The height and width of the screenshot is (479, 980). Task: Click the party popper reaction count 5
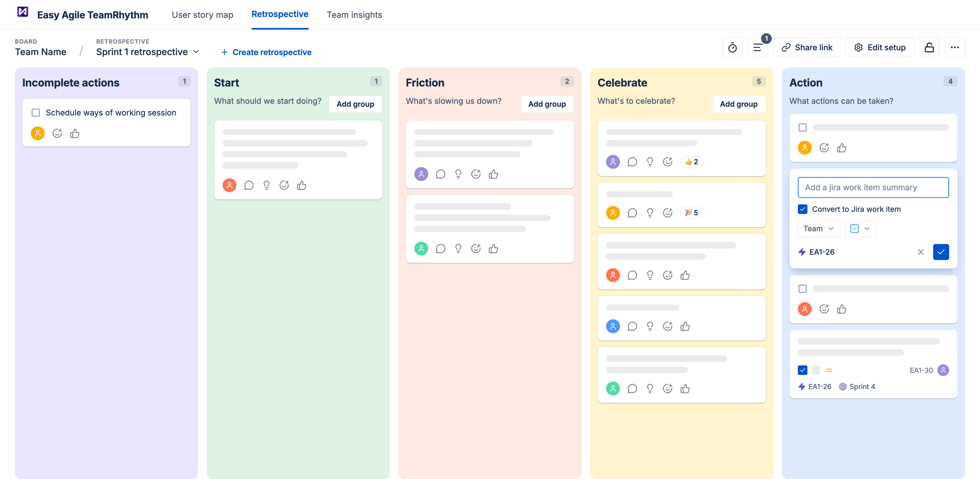(x=692, y=213)
